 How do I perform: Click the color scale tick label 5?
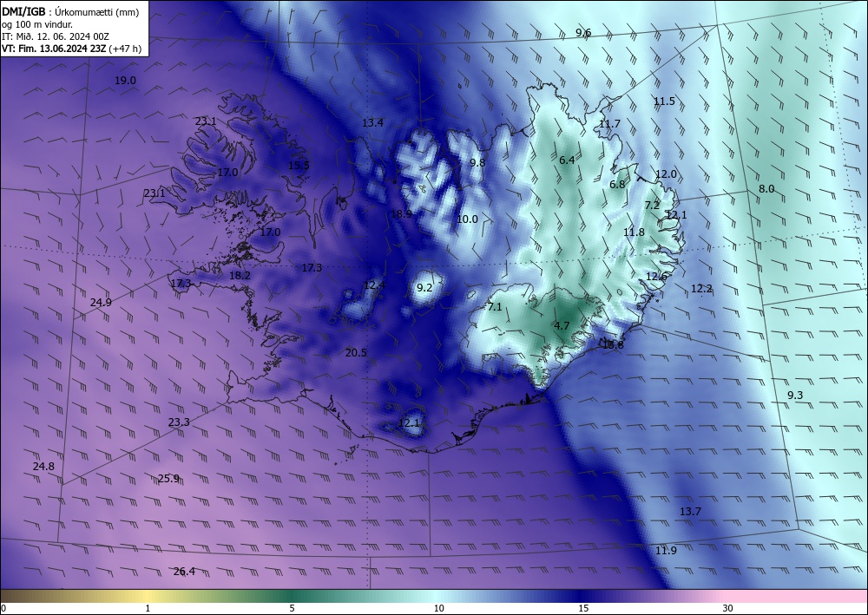292,609
